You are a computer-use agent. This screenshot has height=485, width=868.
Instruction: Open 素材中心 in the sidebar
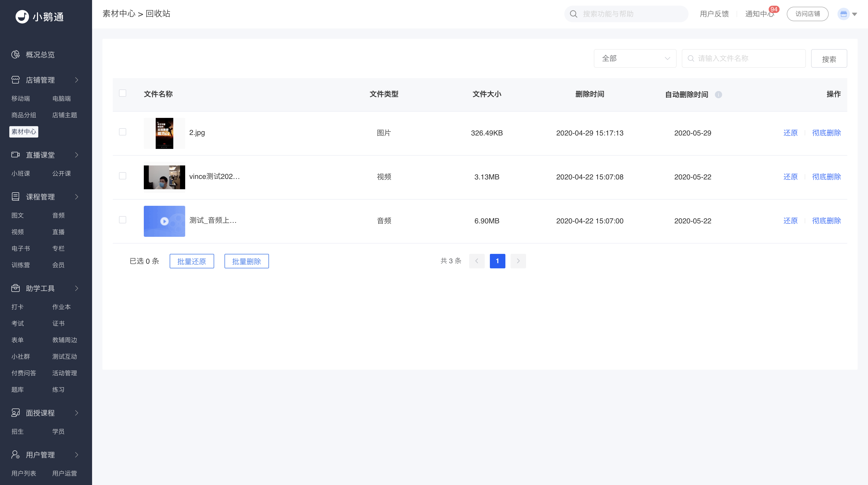click(x=24, y=132)
